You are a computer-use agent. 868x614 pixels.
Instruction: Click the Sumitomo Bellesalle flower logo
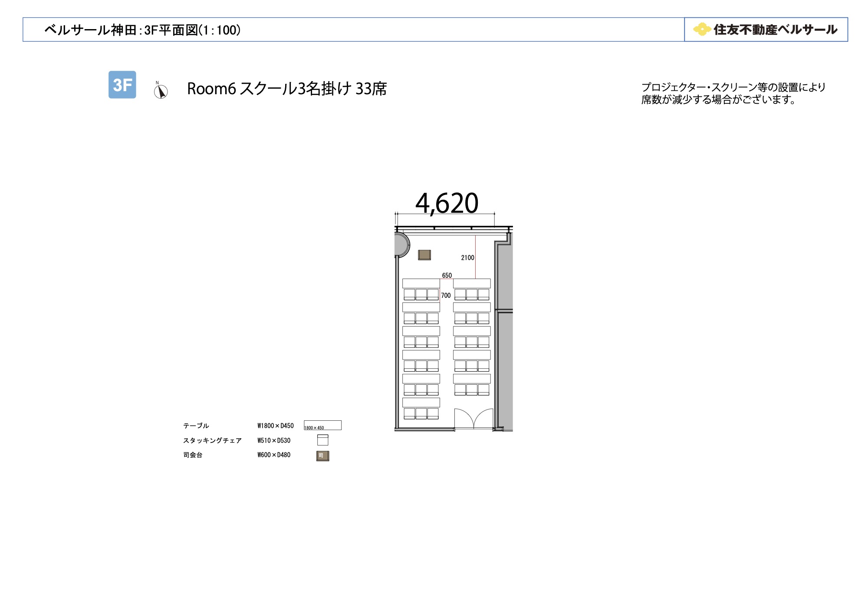click(702, 30)
